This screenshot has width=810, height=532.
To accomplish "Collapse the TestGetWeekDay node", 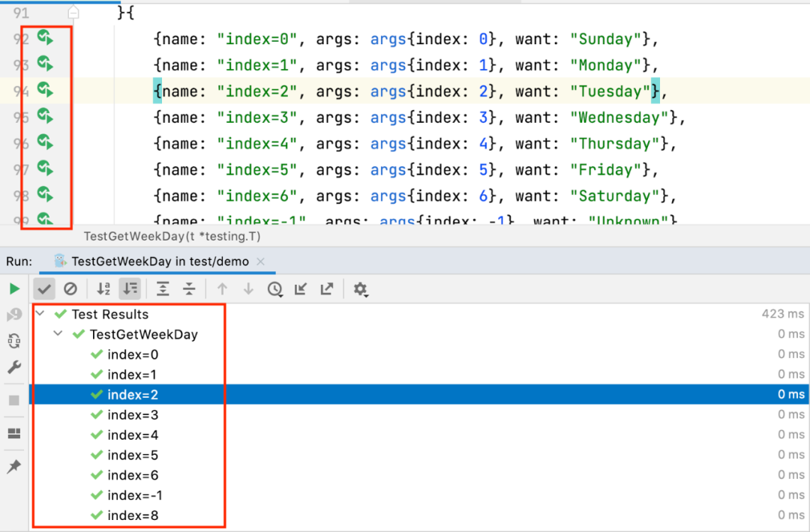I will (x=58, y=334).
